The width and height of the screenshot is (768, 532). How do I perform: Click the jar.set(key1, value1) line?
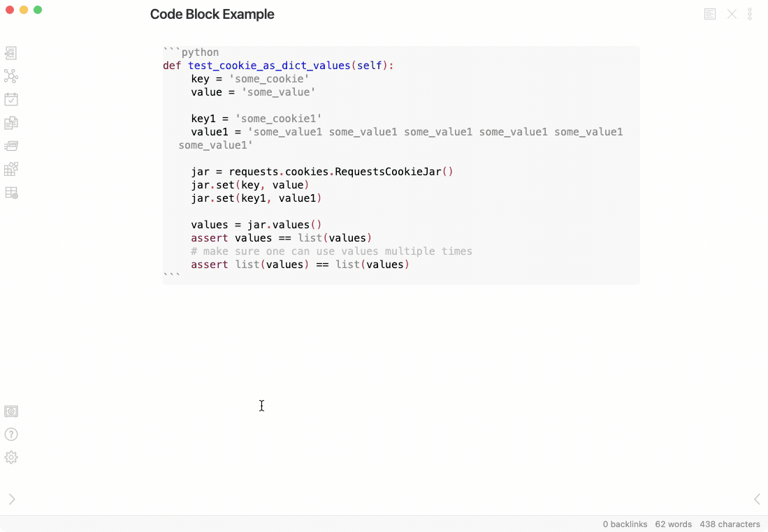(256, 198)
